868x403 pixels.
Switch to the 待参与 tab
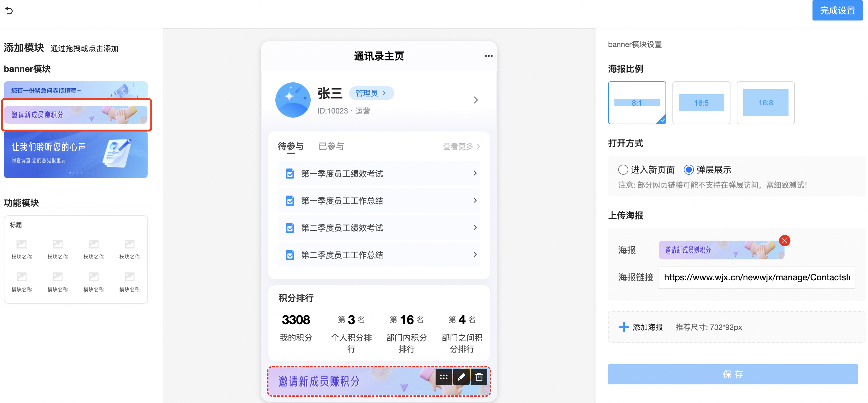290,146
